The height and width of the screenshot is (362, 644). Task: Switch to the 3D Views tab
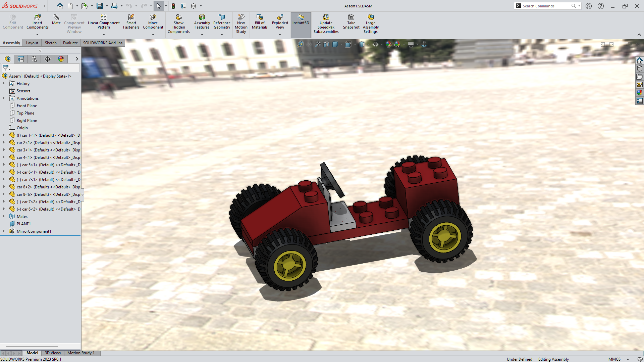(53, 353)
